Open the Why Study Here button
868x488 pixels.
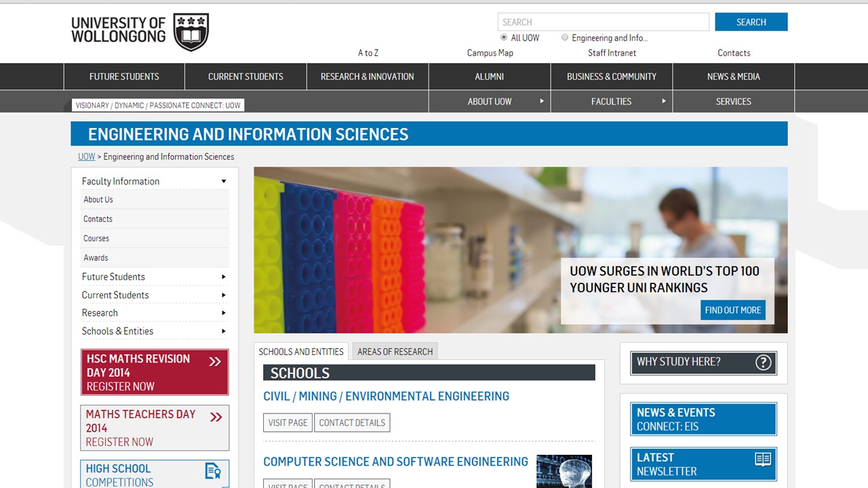[x=703, y=363]
